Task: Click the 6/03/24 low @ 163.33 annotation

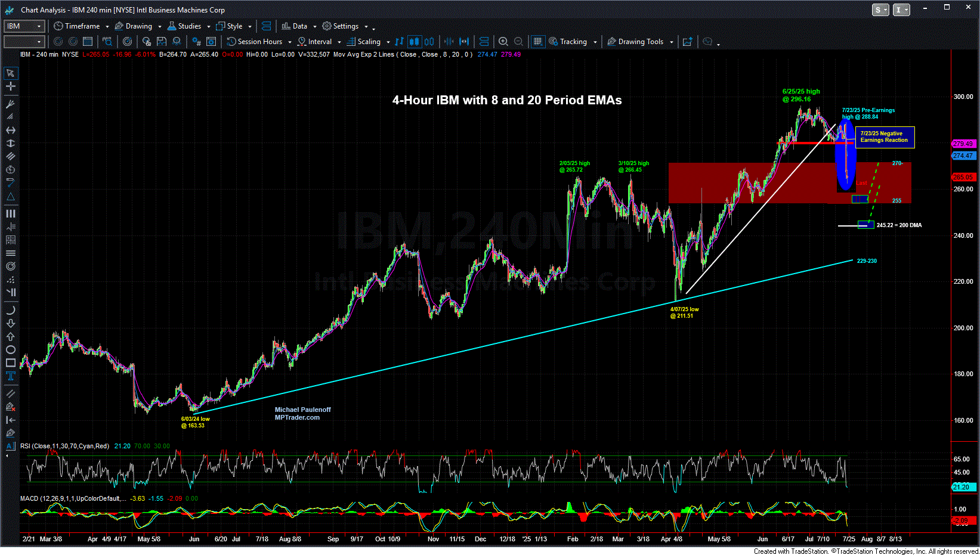Action: point(196,422)
